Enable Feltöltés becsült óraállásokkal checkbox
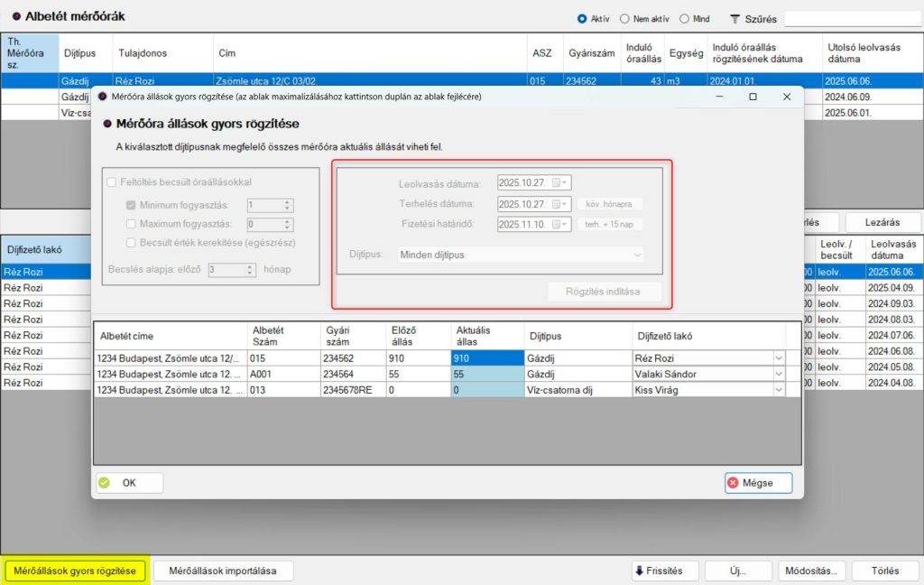 [x=113, y=182]
